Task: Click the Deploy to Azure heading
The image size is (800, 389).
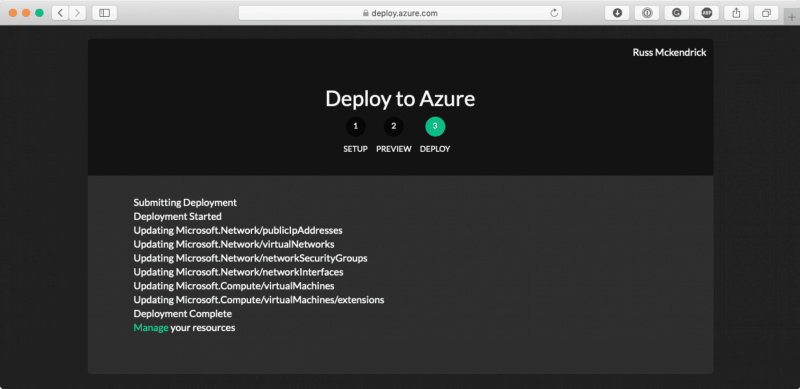Action: point(400,99)
